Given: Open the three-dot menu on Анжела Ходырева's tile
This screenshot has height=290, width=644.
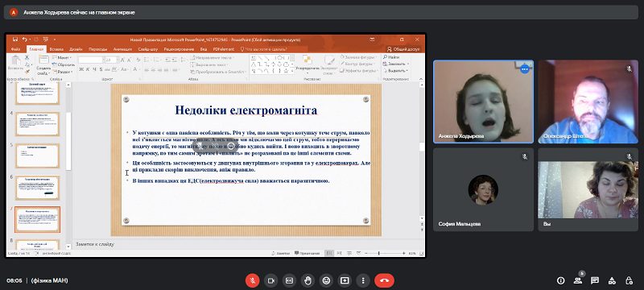Looking at the screenshot, I should click(x=525, y=69).
